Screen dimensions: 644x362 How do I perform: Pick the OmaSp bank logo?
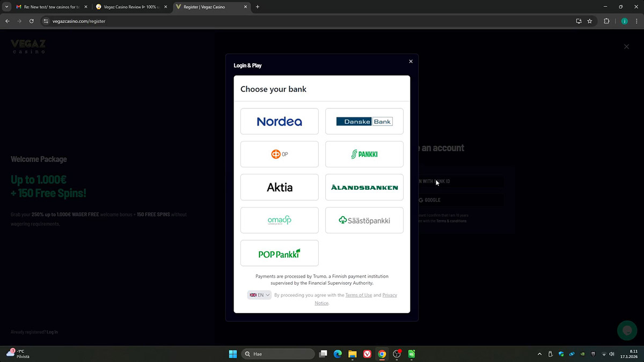279,220
